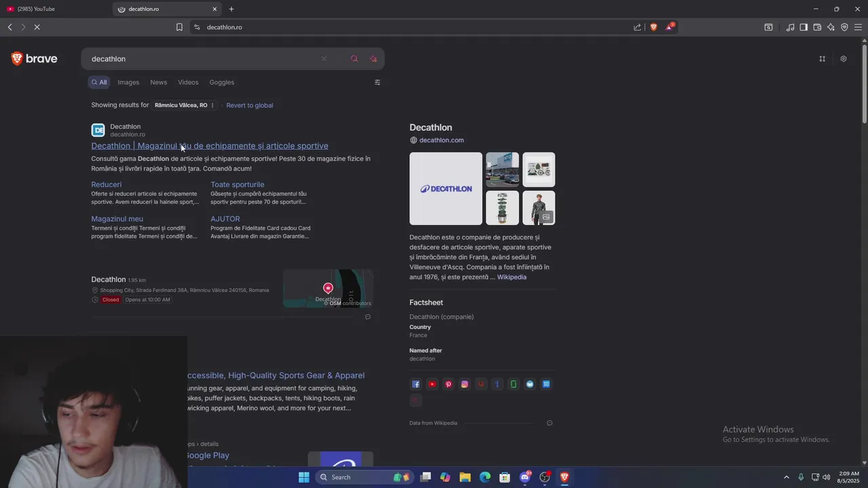The image size is (868, 488).
Task: Open decathlon.com link in info panel
Action: pyautogui.click(x=441, y=140)
